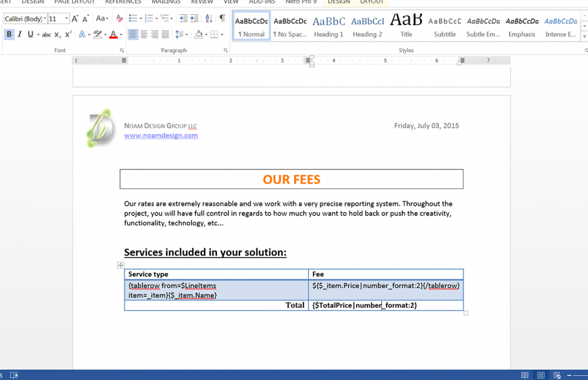This screenshot has height=380, width=588.
Task: Expand bullet library dropdown arrow
Action: (x=140, y=19)
